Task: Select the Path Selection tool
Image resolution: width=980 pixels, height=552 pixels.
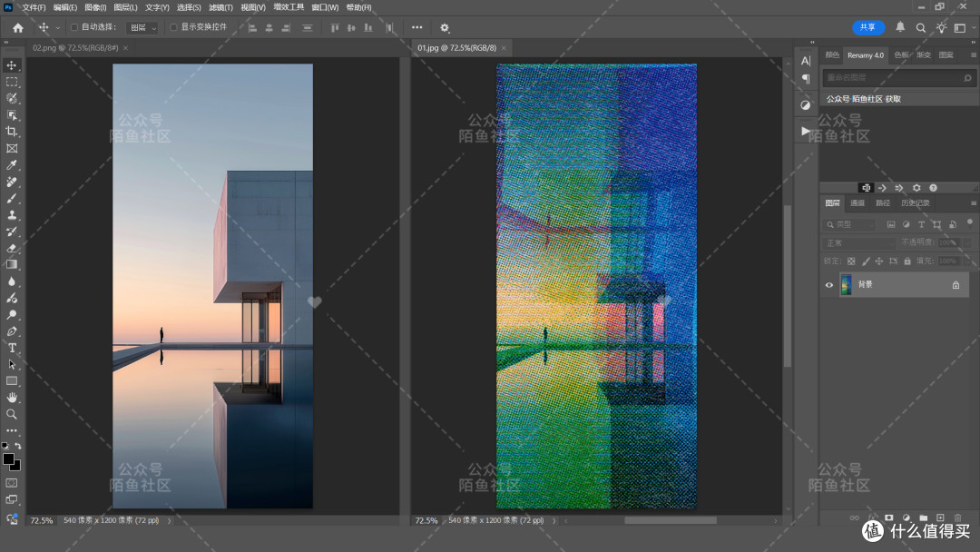Action: pos(12,364)
